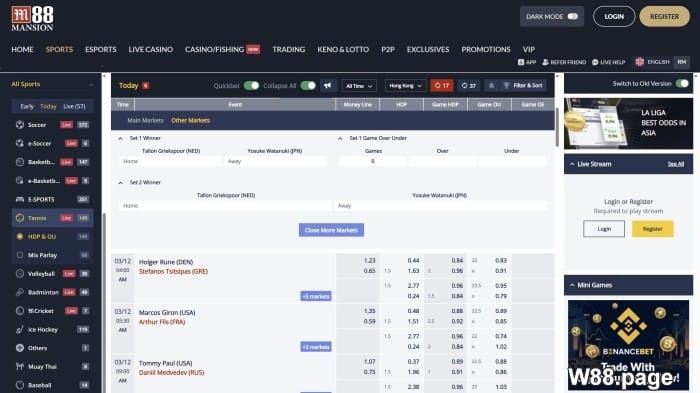Viewport: 700px width, 393px height.
Task: Select the HDP & OU radio option
Action: point(20,236)
